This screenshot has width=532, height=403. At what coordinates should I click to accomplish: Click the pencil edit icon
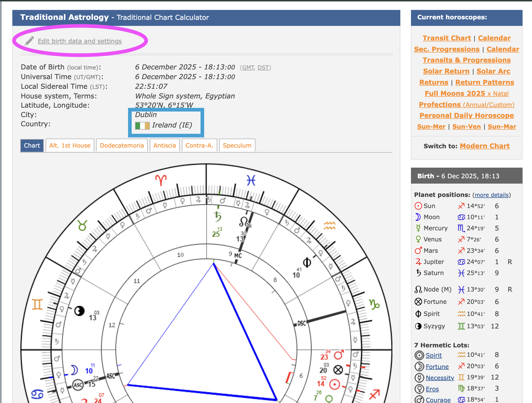coord(29,41)
